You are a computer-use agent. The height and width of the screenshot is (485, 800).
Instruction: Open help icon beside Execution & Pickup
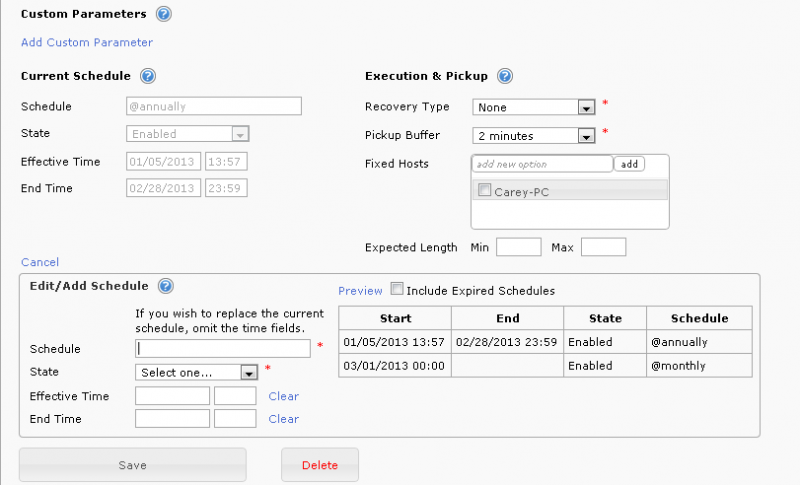[x=505, y=76]
